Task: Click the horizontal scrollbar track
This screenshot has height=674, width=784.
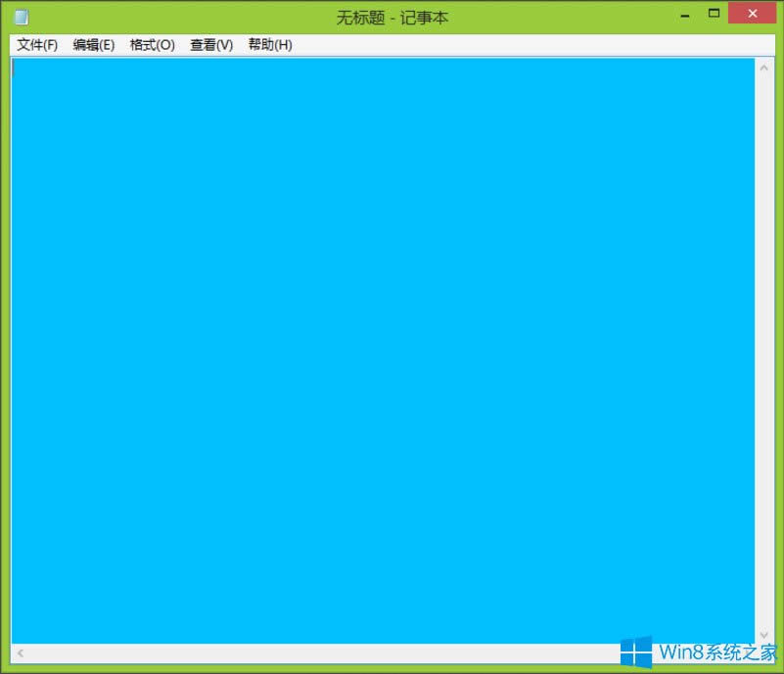Action: pos(382,653)
